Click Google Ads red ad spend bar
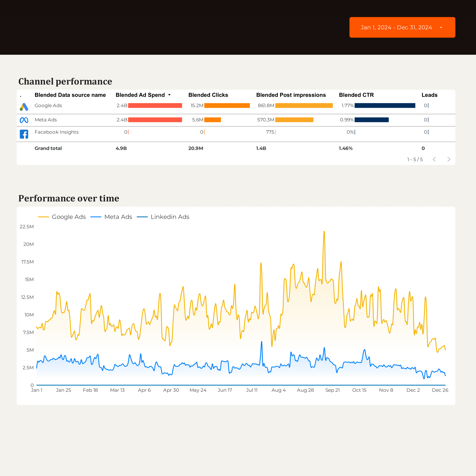The image size is (476, 476). 155,105
